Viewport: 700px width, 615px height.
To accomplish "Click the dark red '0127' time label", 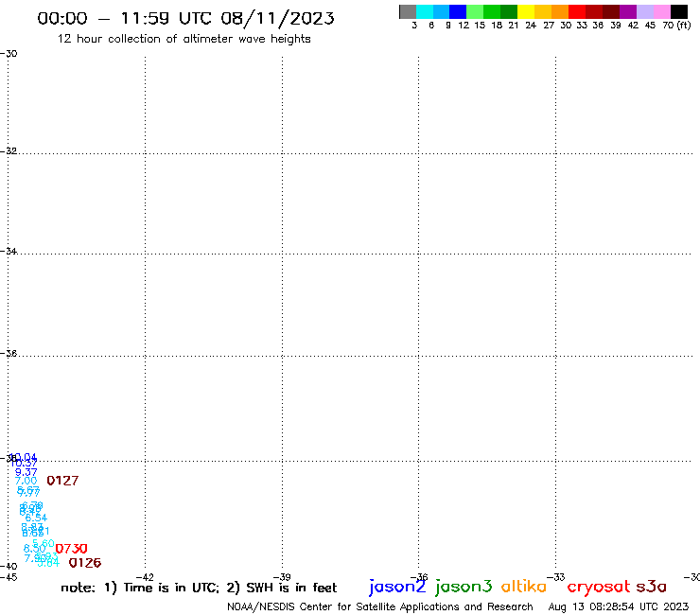I will tap(62, 481).
